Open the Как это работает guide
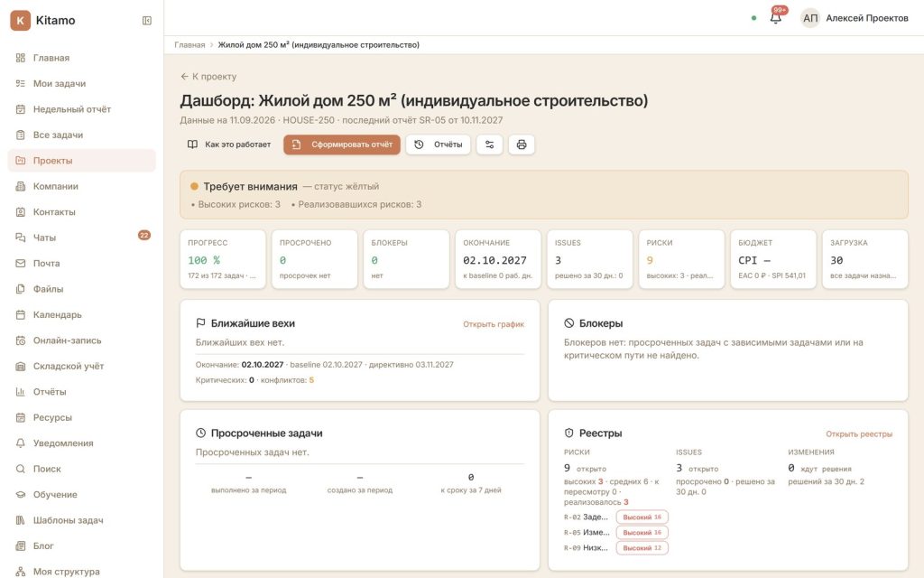 tap(229, 144)
